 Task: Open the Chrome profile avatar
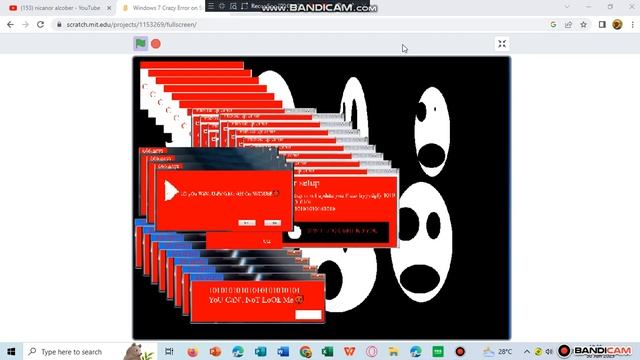tap(617, 24)
